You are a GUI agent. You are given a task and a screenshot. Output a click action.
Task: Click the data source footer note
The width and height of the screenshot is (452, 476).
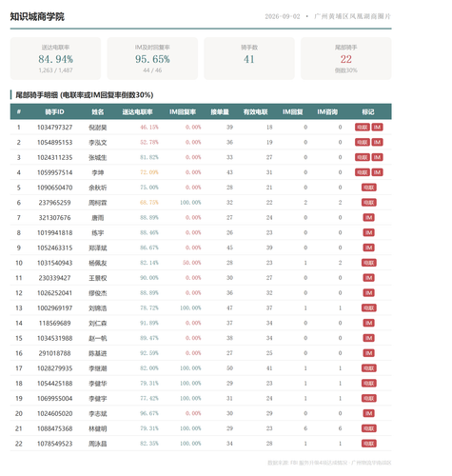tap(329, 463)
